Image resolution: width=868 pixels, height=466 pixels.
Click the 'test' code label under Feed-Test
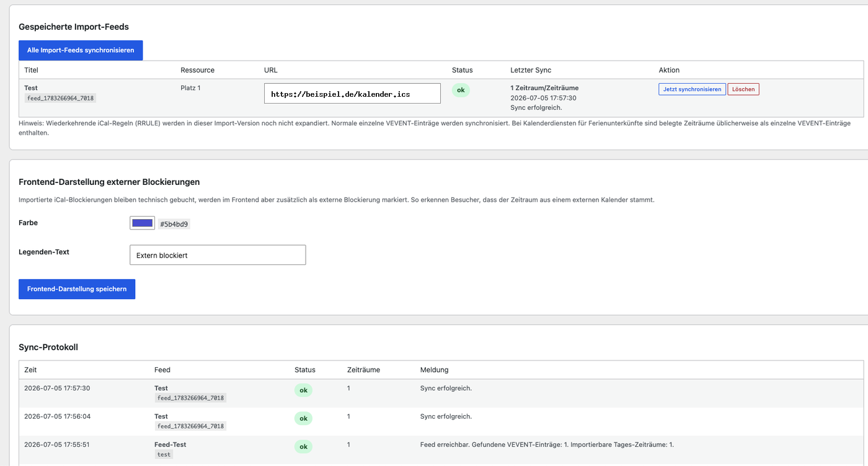[x=164, y=454]
